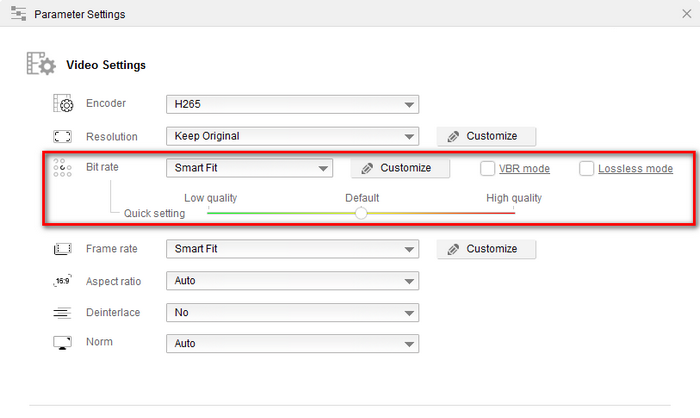Click the Deinterlace lines icon

click(63, 313)
